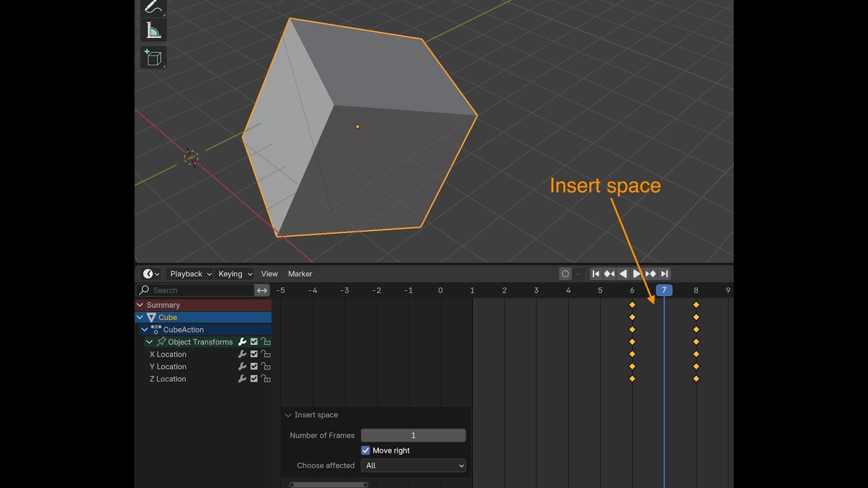This screenshot has height=488, width=868.
Task: Toggle modifiers wrench on Y Location
Action: click(x=242, y=367)
